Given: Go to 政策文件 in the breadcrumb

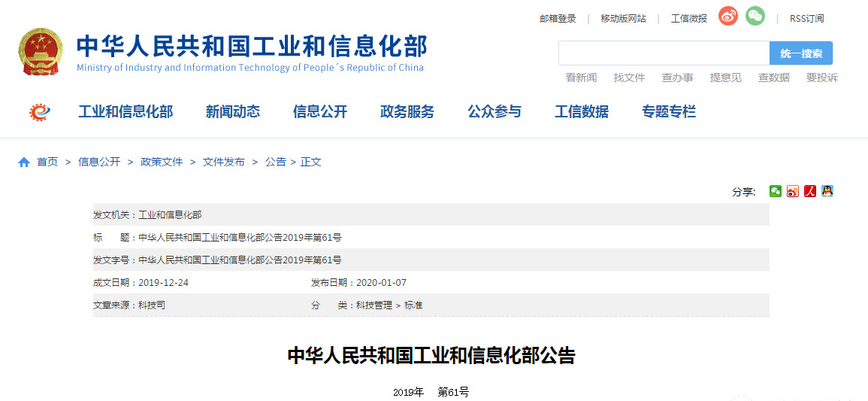Looking at the screenshot, I should click(162, 162).
